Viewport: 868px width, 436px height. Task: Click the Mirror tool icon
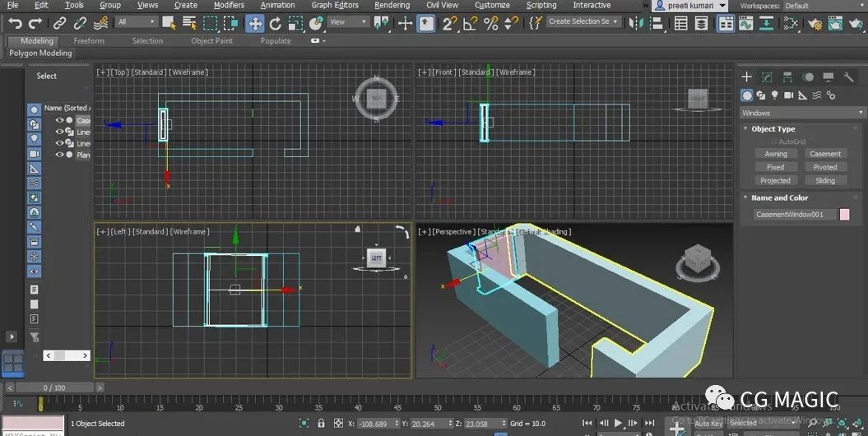636,23
